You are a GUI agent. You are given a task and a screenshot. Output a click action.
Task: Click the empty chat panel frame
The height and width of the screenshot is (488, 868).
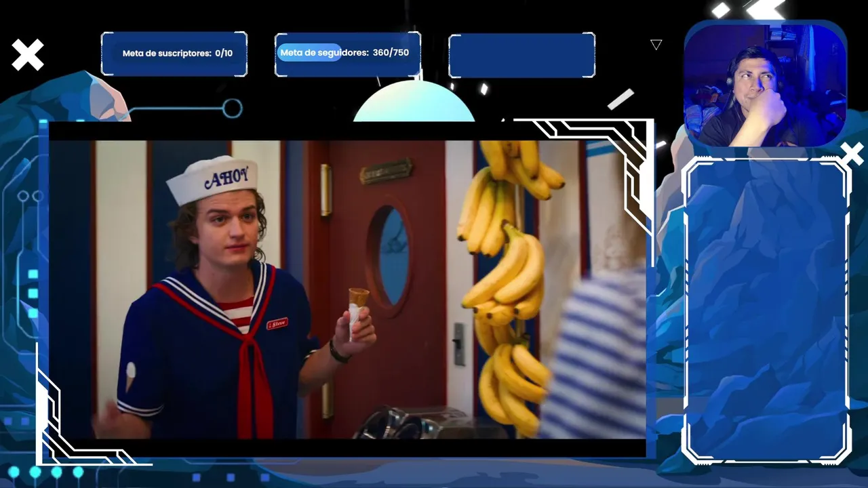(766, 310)
